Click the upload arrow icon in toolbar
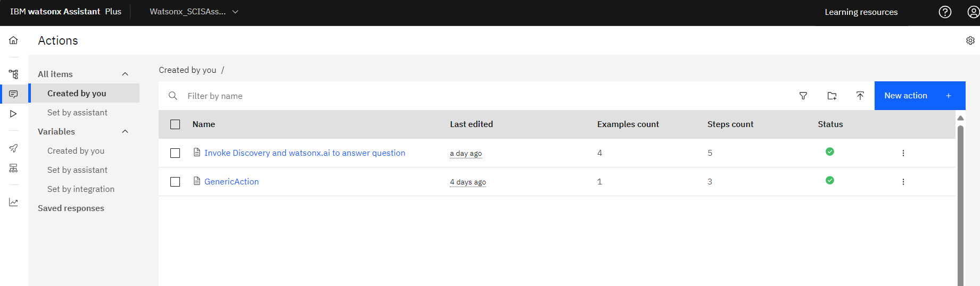 [x=860, y=96]
